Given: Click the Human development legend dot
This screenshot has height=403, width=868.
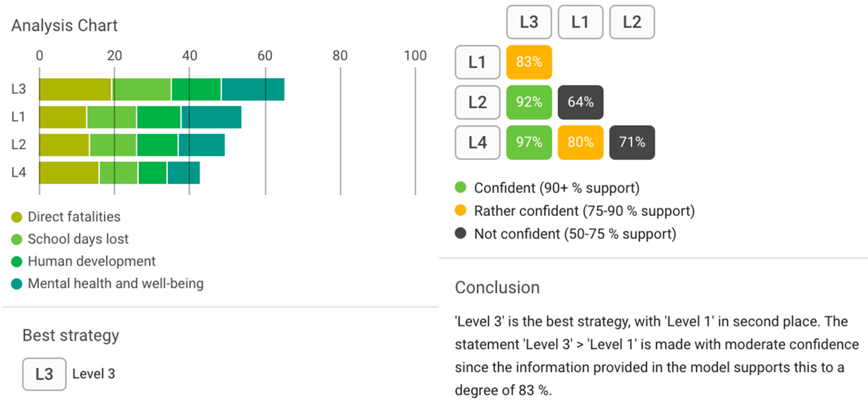Looking at the screenshot, I should (x=17, y=262).
